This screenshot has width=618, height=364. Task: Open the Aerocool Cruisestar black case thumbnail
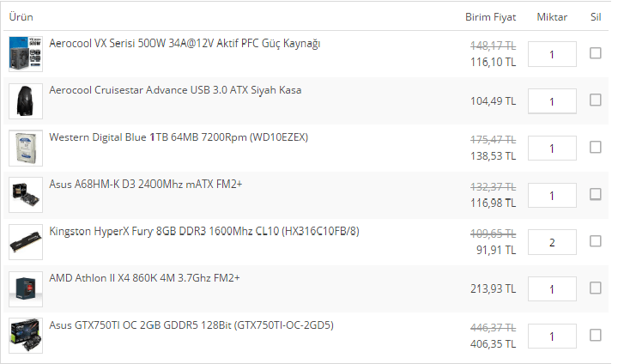click(x=26, y=101)
